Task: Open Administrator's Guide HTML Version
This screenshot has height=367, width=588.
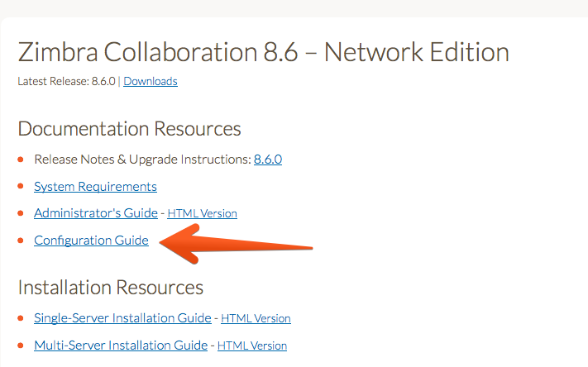Action: (202, 213)
